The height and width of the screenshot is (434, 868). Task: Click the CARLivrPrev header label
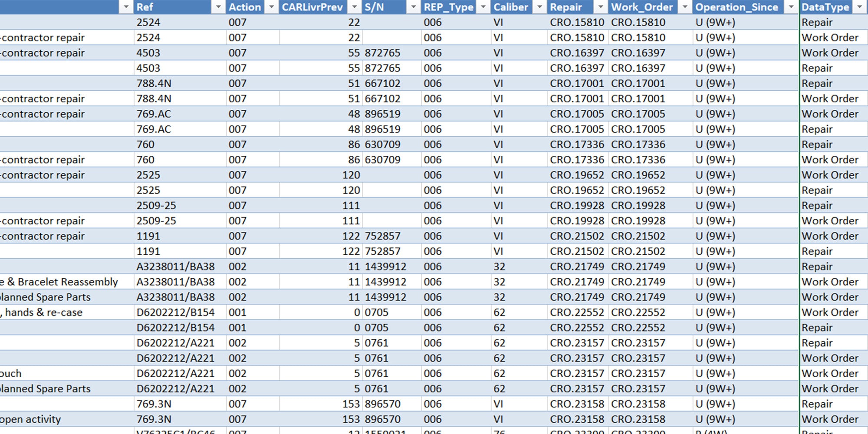pos(312,7)
